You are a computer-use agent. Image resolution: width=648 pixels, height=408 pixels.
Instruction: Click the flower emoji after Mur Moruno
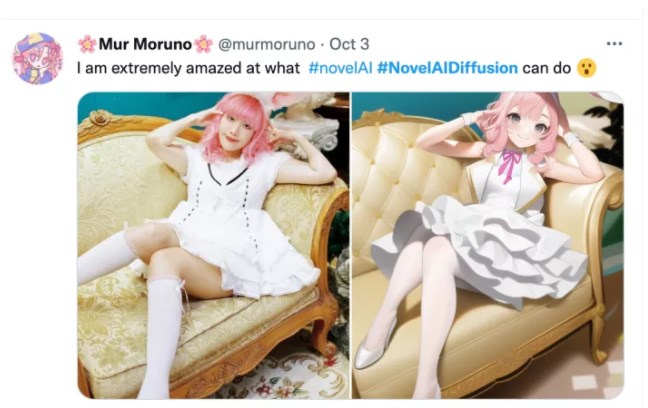203,44
